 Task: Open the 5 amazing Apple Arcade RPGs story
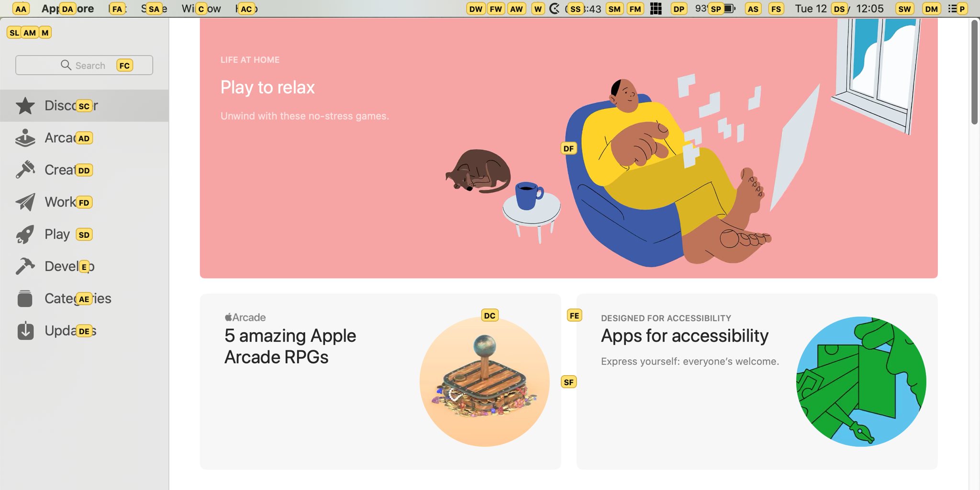pos(380,380)
